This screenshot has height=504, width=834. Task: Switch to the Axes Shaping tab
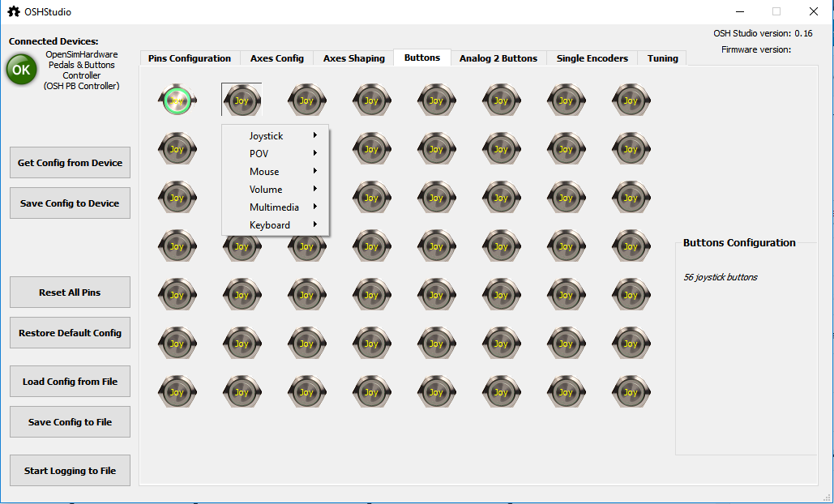pos(353,58)
